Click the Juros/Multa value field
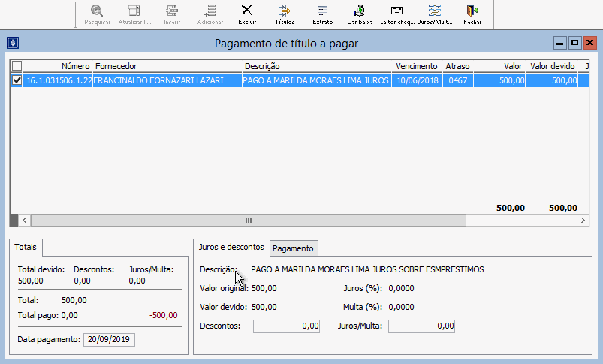Image resolution: width=603 pixels, height=364 pixels. [x=422, y=326]
